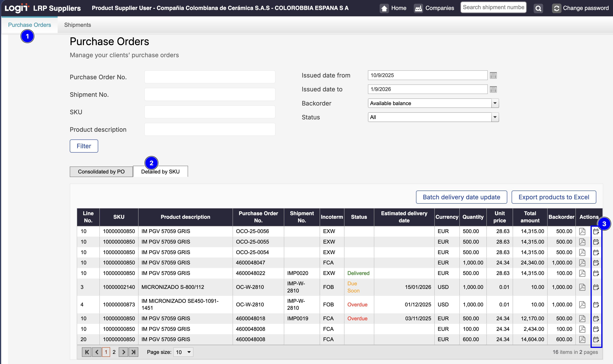Update delivery date for order 4600048022
Viewport: 613px width, 364px height.
click(596, 273)
